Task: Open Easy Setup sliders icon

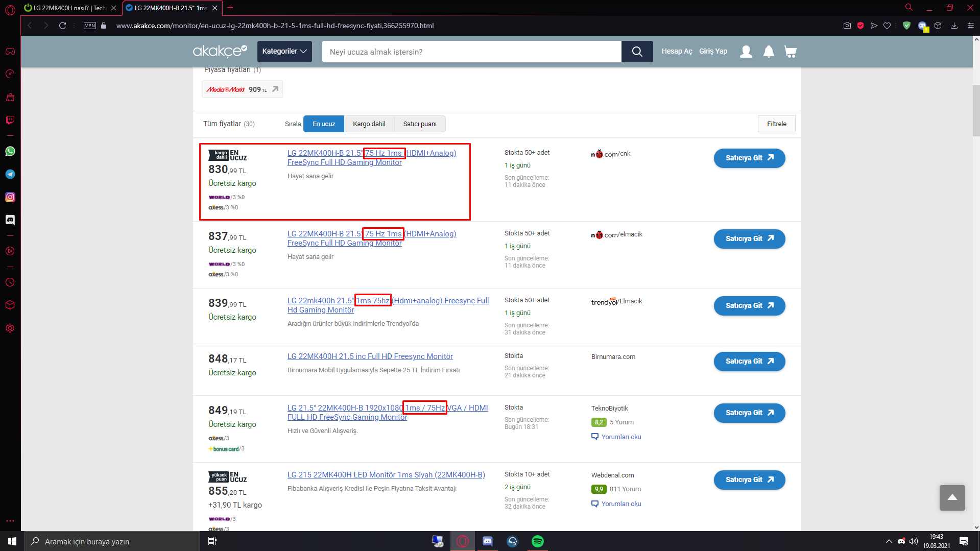Action: (971, 26)
